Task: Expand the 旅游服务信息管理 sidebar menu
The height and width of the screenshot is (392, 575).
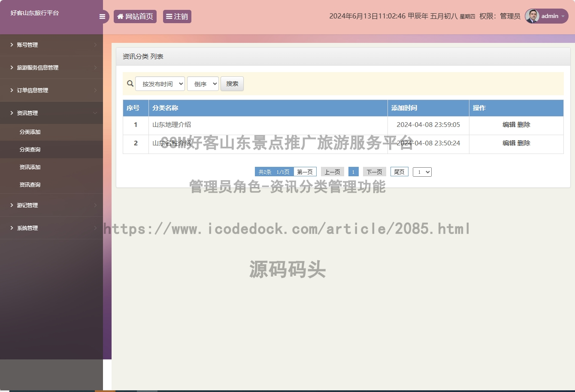Action: (x=51, y=67)
